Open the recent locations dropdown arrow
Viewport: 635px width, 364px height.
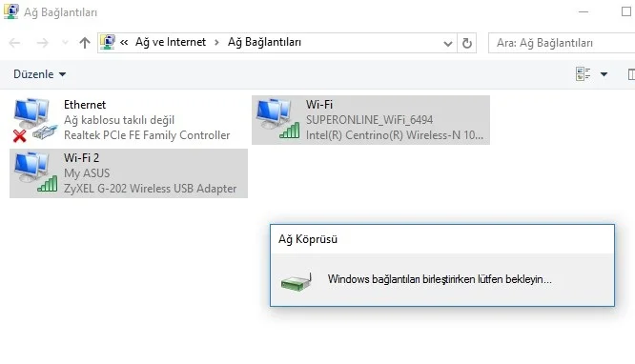[65, 43]
